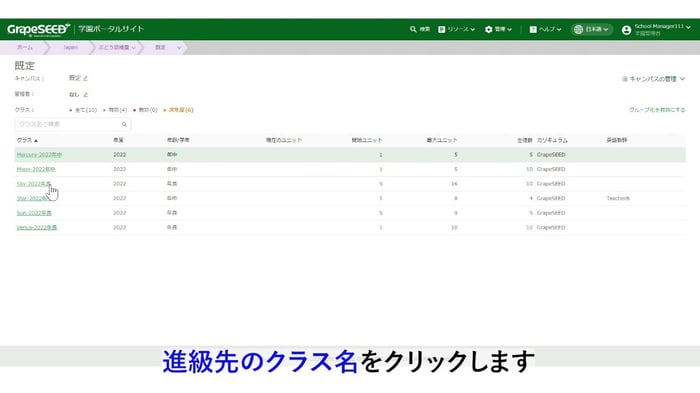Open the Sky-2022年長 class link
This screenshot has height=393, width=700.
(x=34, y=184)
